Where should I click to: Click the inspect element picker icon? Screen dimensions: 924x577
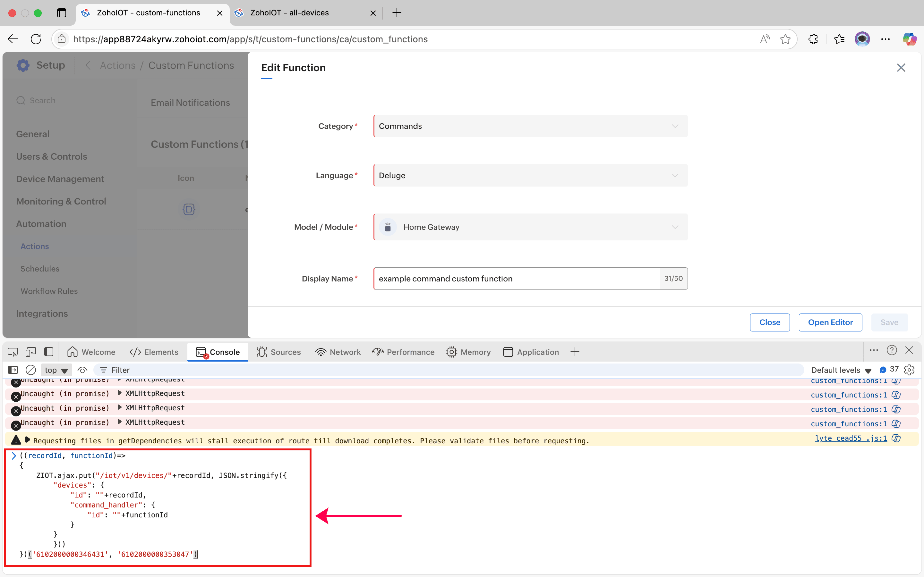pyautogui.click(x=13, y=352)
